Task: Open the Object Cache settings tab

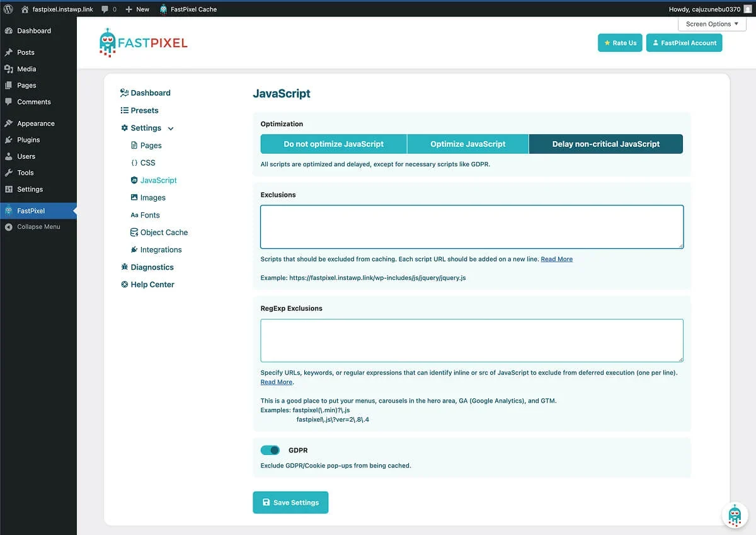Action: pyautogui.click(x=159, y=233)
